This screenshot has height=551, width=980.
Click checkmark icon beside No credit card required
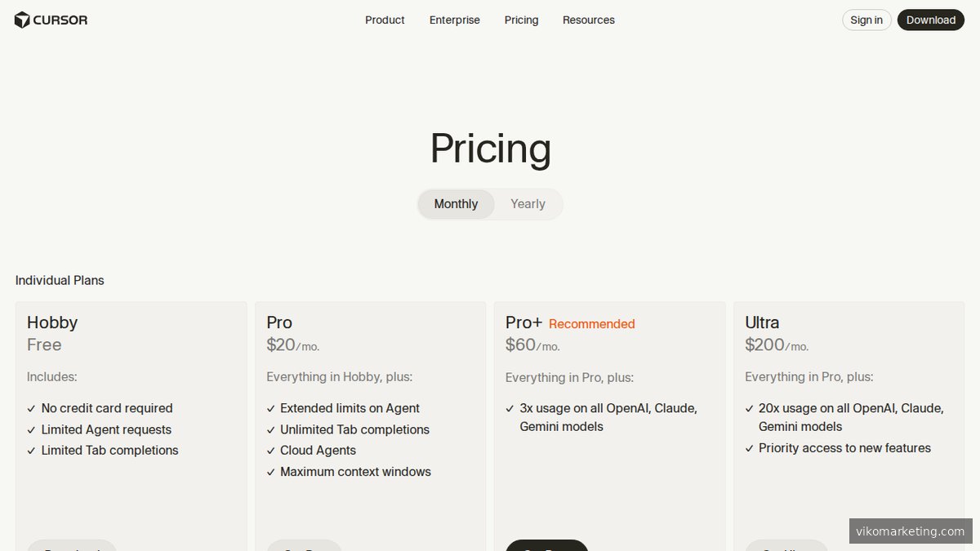point(31,408)
